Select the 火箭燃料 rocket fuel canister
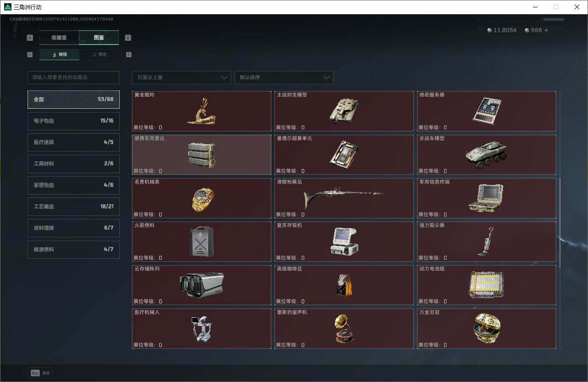588x382 pixels. (201, 242)
